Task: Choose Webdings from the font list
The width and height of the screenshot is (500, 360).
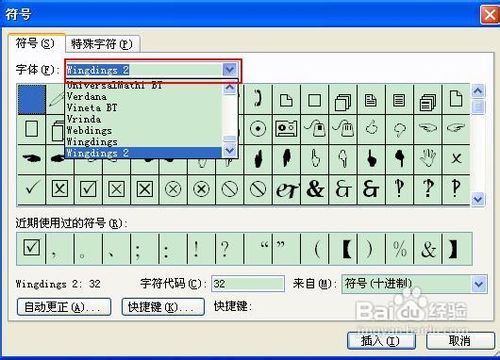Action: pos(144,131)
